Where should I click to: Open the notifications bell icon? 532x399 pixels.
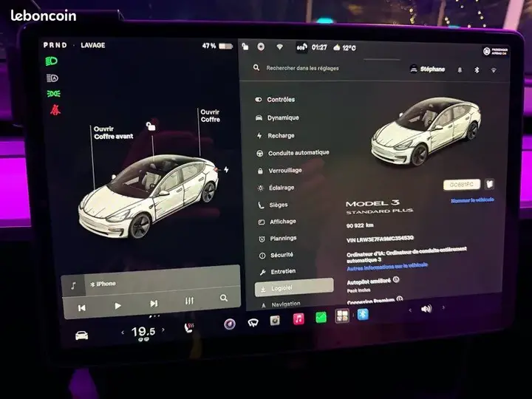(x=460, y=70)
